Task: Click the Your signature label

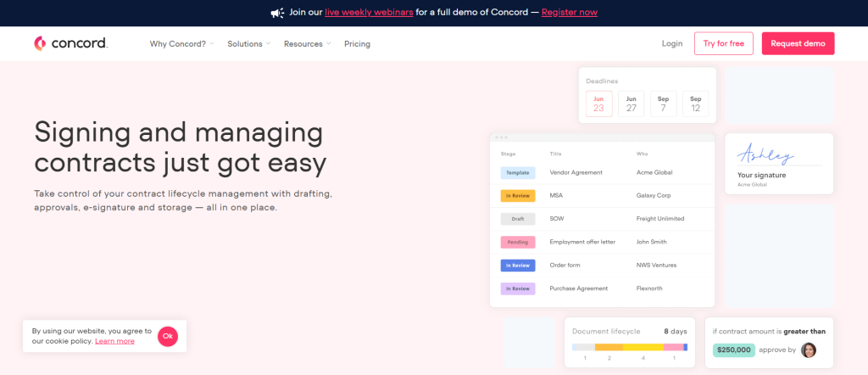Action: (x=762, y=175)
